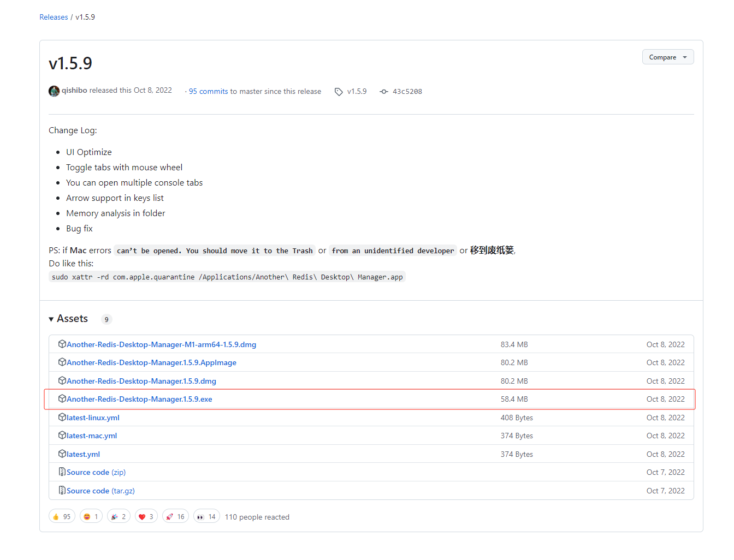This screenshot has width=734, height=560.
Task: Click package icon of the exe asset
Action: point(62,398)
